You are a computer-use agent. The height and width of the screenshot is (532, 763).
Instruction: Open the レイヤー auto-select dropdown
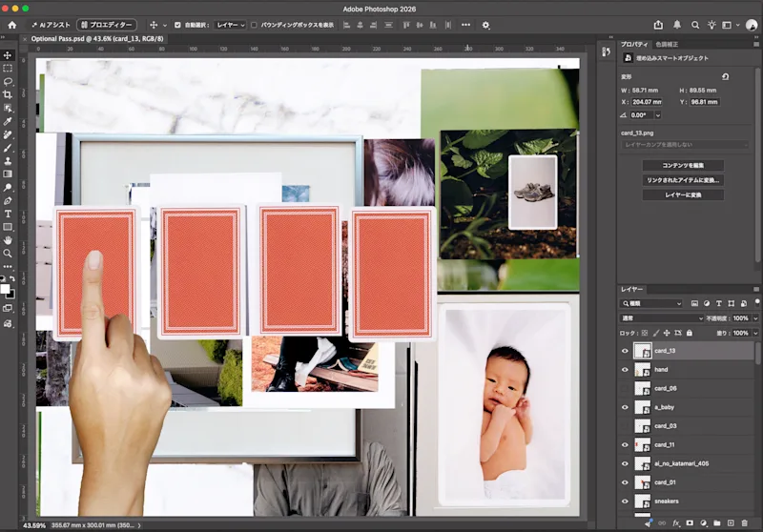point(230,25)
